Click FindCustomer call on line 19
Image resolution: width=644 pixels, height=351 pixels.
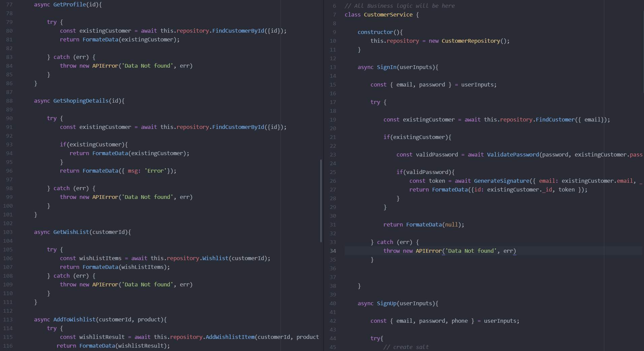pos(555,119)
